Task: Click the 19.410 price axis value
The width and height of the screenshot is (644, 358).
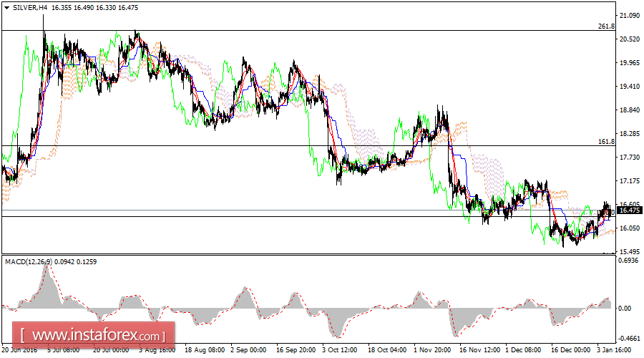Action: [630, 87]
